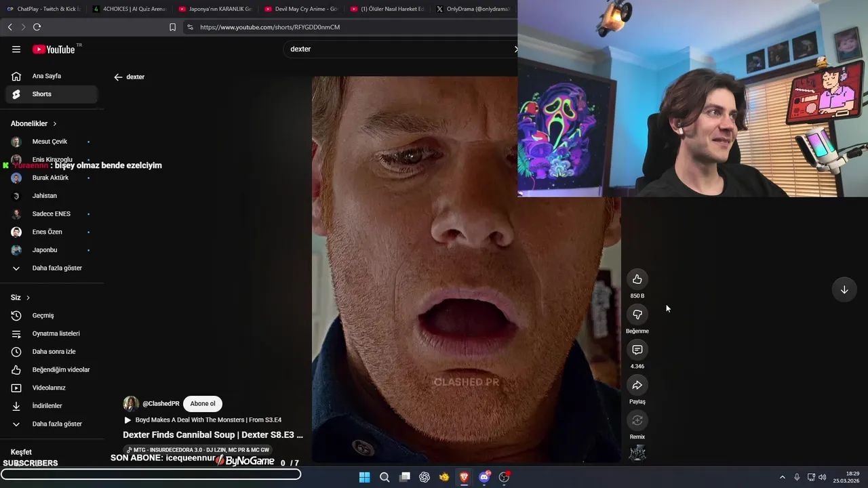Open Sadece ENES channel
Screen dimensions: 868x488
pos(52,213)
